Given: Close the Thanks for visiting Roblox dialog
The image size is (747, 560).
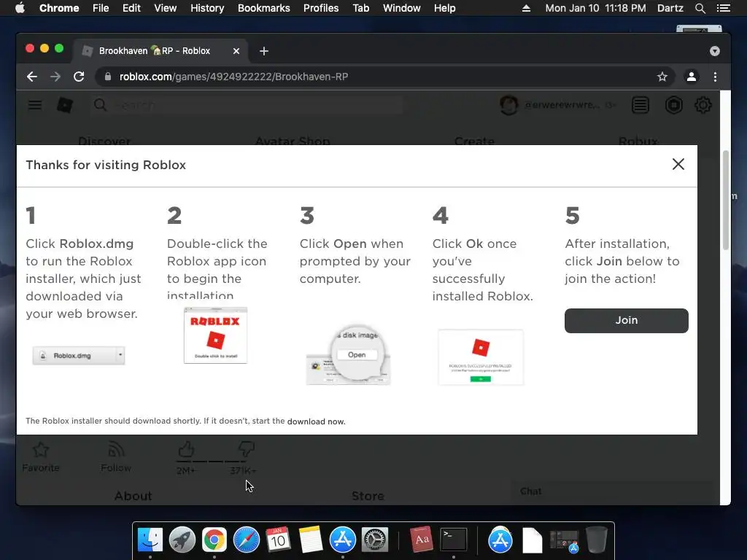Looking at the screenshot, I should pyautogui.click(x=678, y=164).
